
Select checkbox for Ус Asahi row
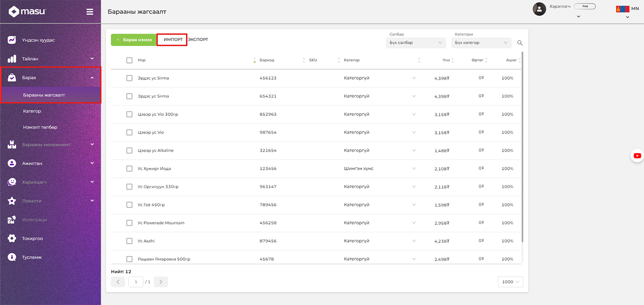coord(129,241)
